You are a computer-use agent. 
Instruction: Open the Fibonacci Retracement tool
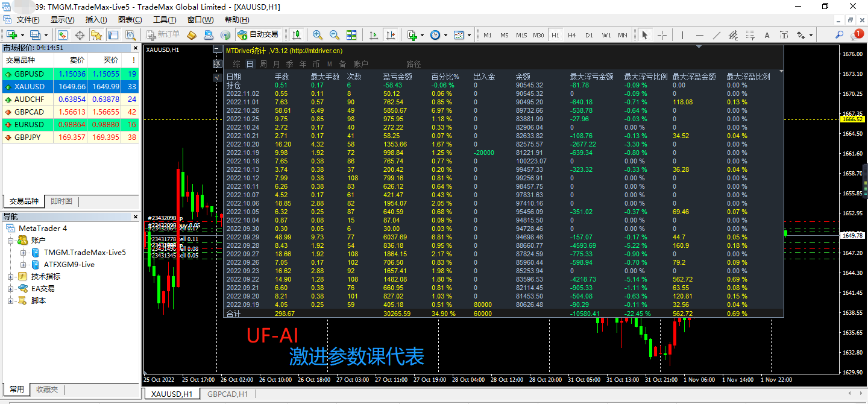[x=750, y=34]
